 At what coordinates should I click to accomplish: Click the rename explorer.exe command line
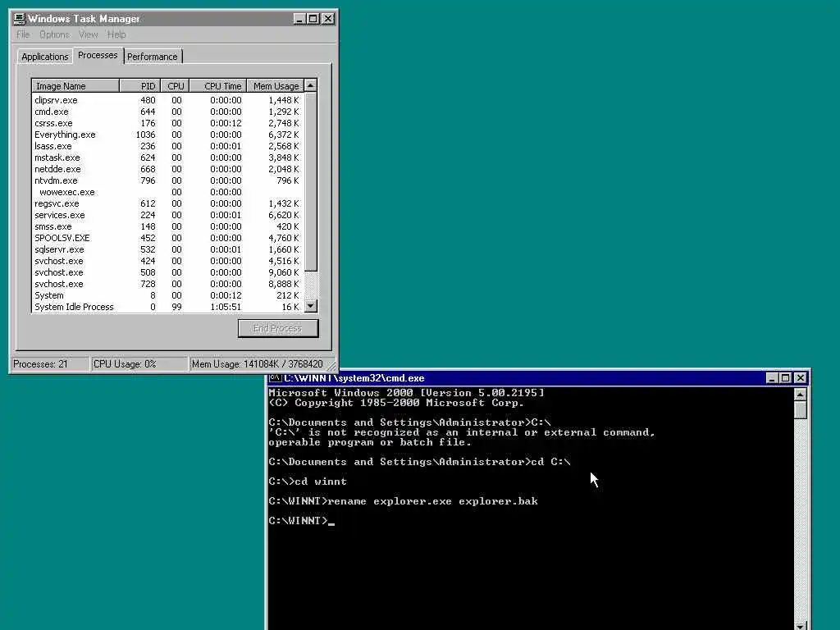click(404, 501)
